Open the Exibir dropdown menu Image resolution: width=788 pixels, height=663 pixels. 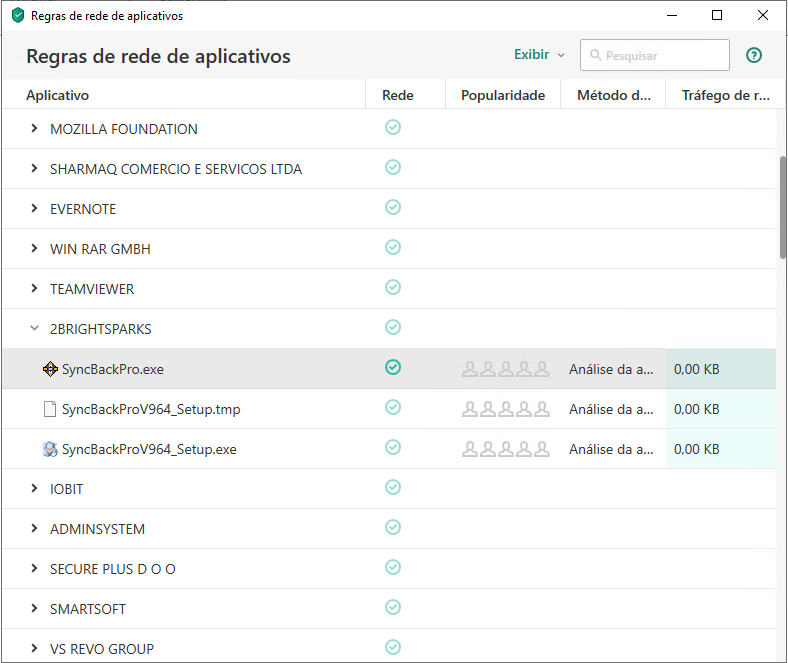[539, 54]
